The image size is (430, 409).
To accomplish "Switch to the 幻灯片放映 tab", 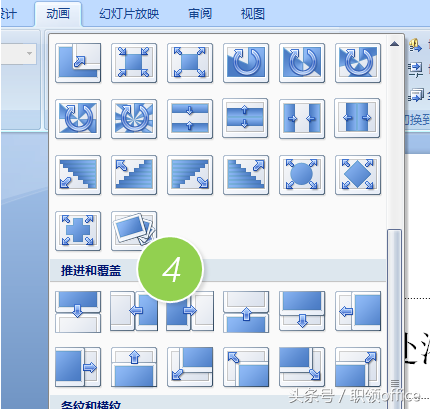I will (x=129, y=14).
